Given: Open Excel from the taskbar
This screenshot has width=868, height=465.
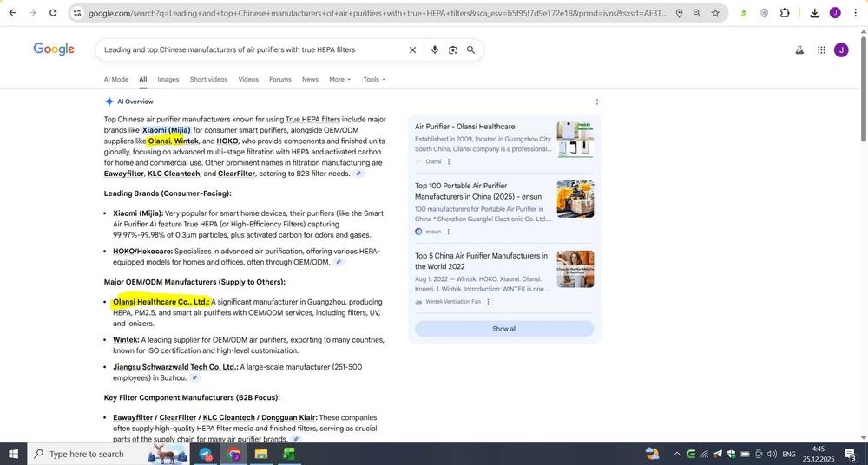Looking at the screenshot, I should 288,454.
